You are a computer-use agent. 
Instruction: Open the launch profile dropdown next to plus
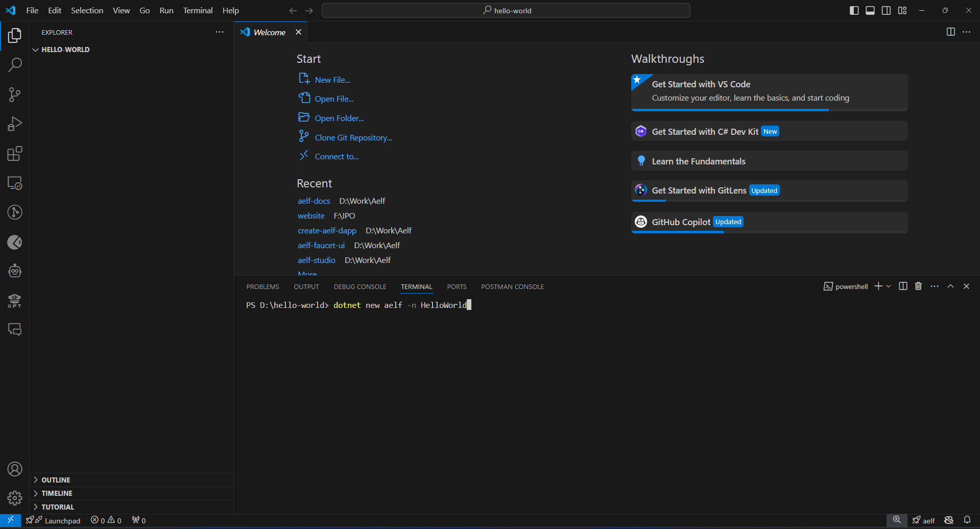(x=889, y=286)
